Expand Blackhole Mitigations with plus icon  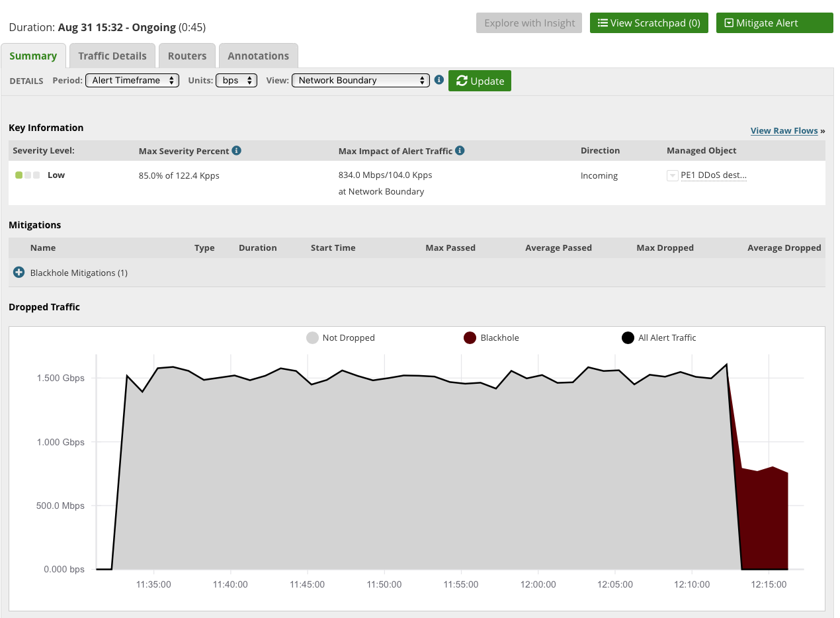(19, 273)
